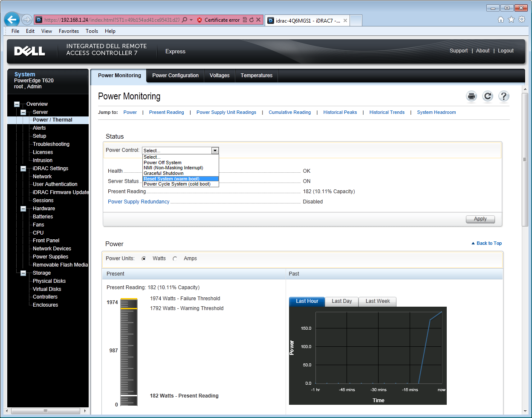Click the Back to Top arrow link
The width and height of the screenshot is (532, 418).
486,243
